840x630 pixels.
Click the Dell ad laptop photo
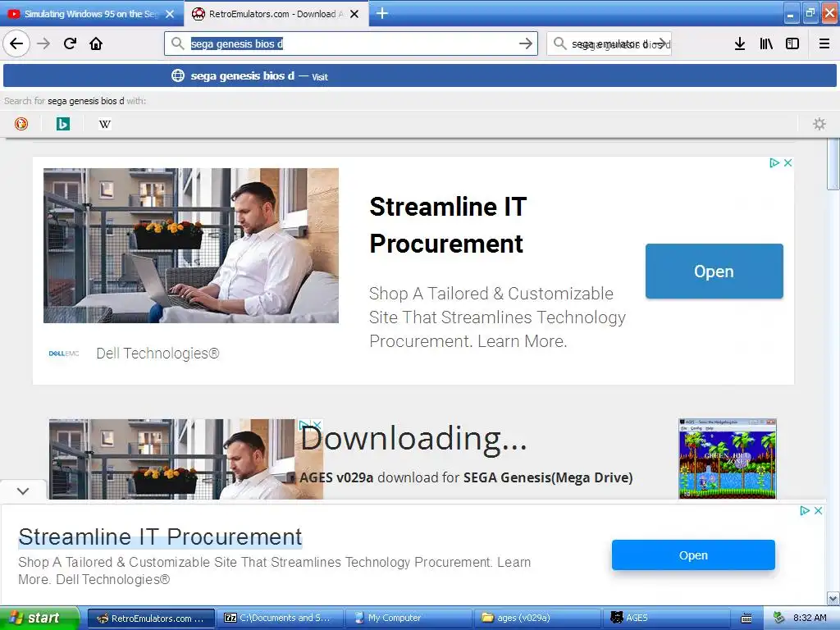[x=190, y=245]
